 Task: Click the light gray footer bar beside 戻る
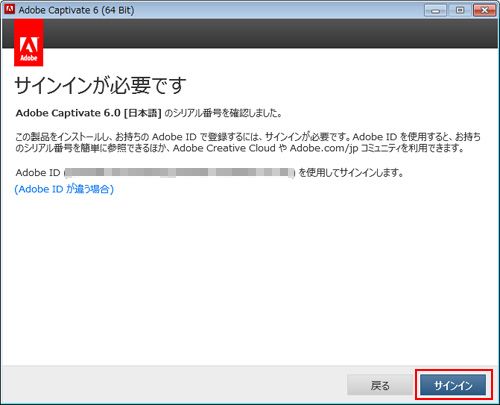(173, 385)
